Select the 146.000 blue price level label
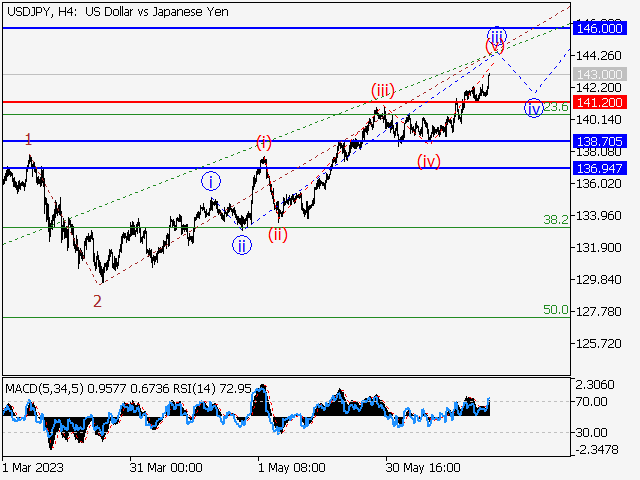640x480 pixels. [600, 29]
